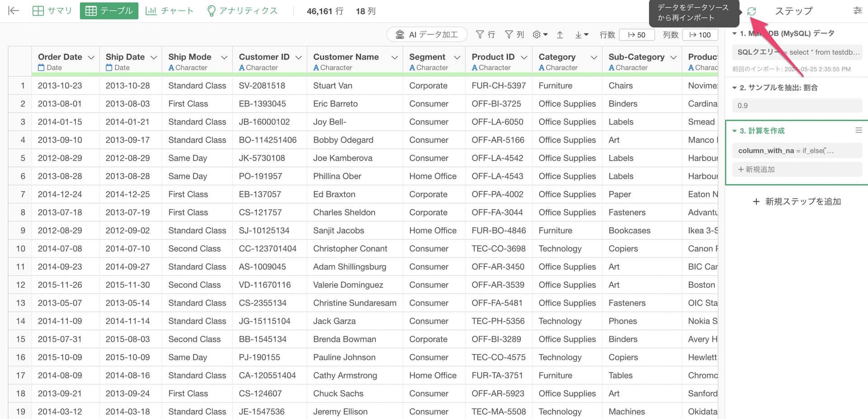
Task: Open the download arrow dropdown
Action: click(x=581, y=35)
